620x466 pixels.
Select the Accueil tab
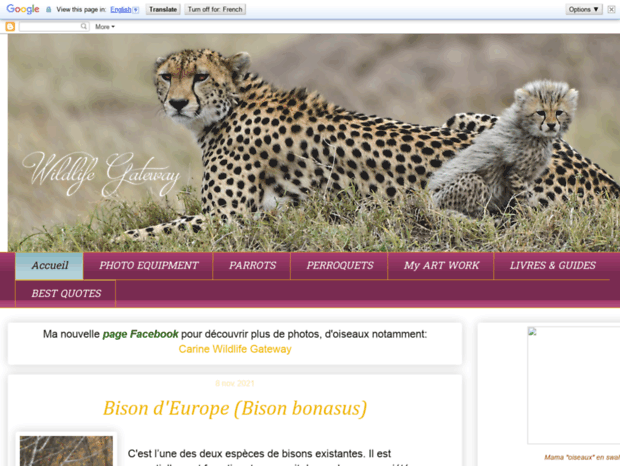point(50,266)
